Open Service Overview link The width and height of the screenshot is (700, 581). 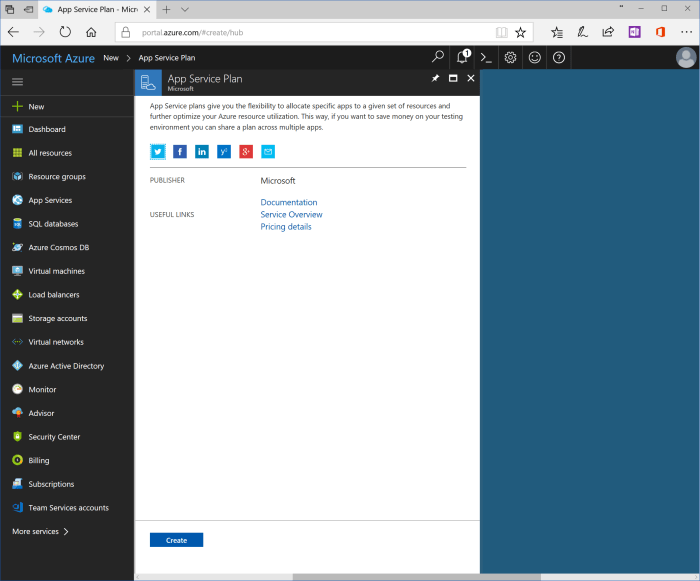(x=292, y=214)
